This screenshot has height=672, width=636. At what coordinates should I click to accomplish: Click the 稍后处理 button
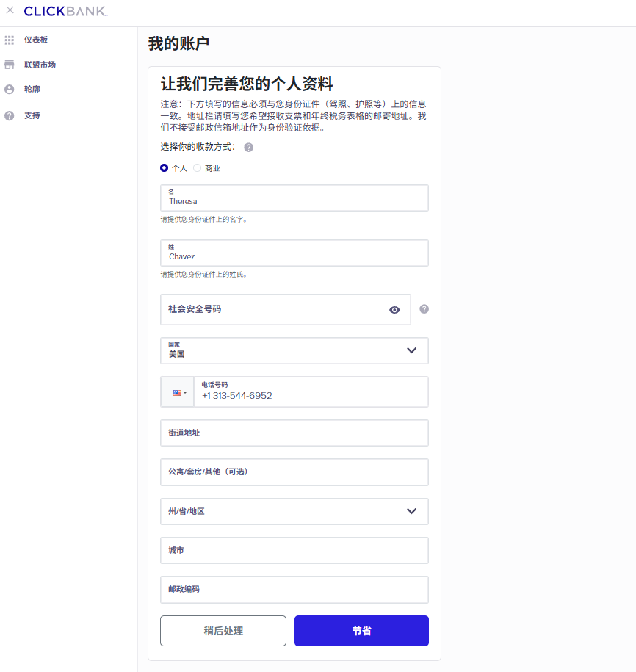[x=223, y=630]
